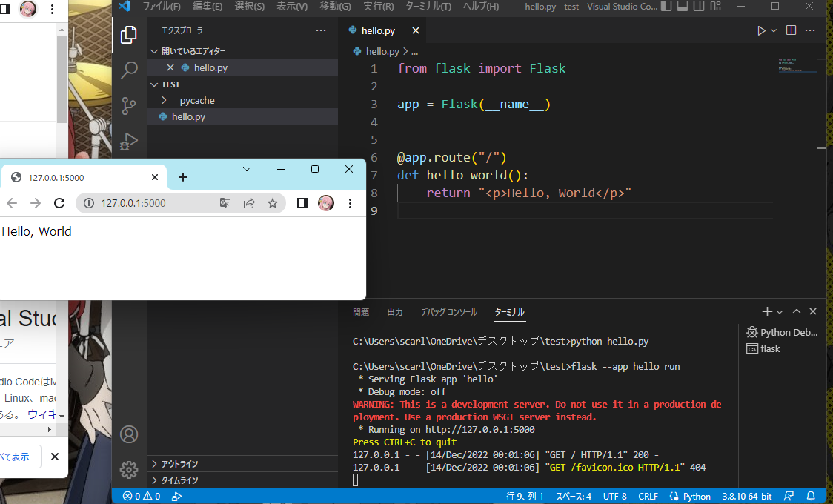Switch to the デバッグコンソール tab
Viewport: 833px width, 504px height.
pyautogui.click(x=449, y=311)
